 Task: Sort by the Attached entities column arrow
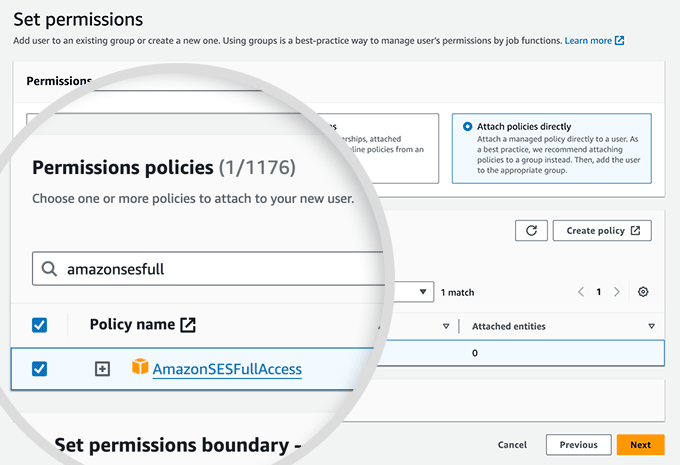[651, 326]
